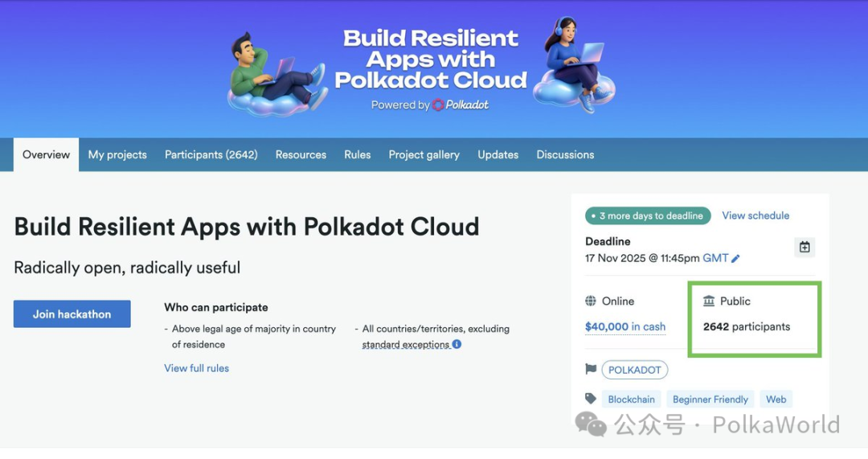Open the Rules tab

[x=357, y=154]
